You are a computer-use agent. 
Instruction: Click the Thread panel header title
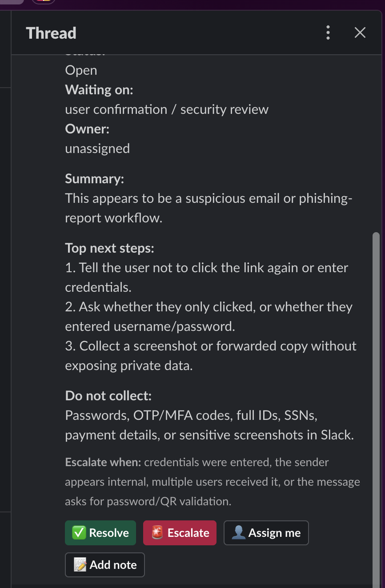coord(51,33)
